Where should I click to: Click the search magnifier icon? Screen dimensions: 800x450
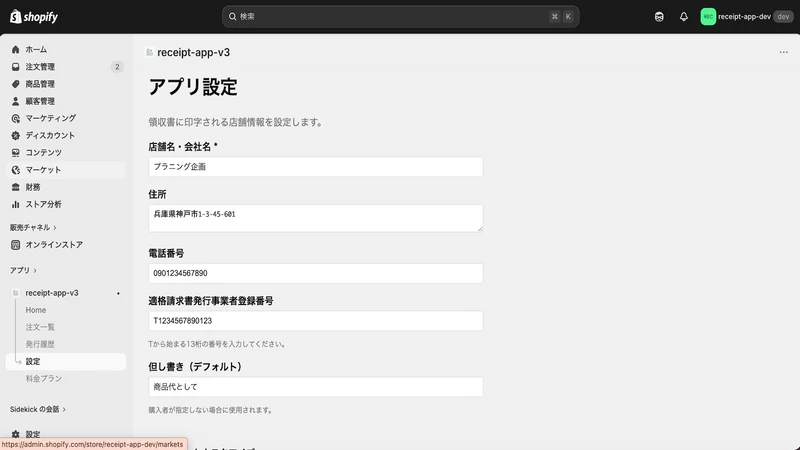coord(233,17)
